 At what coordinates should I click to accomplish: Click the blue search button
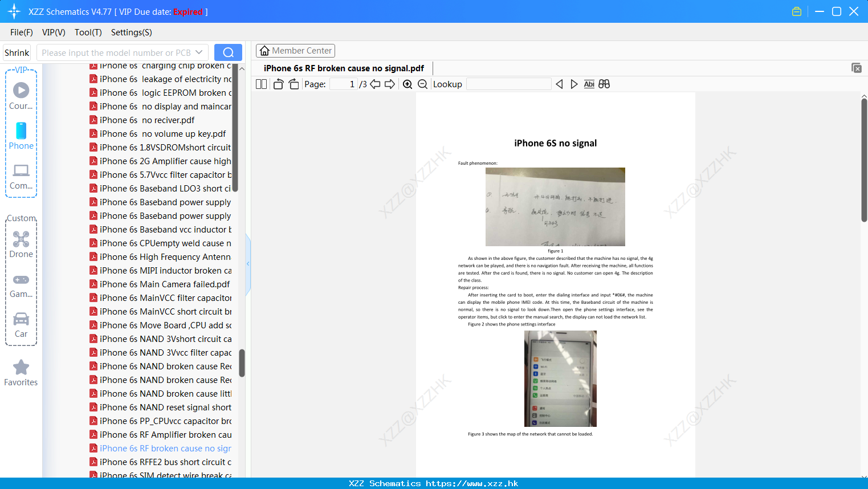click(228, 52)
